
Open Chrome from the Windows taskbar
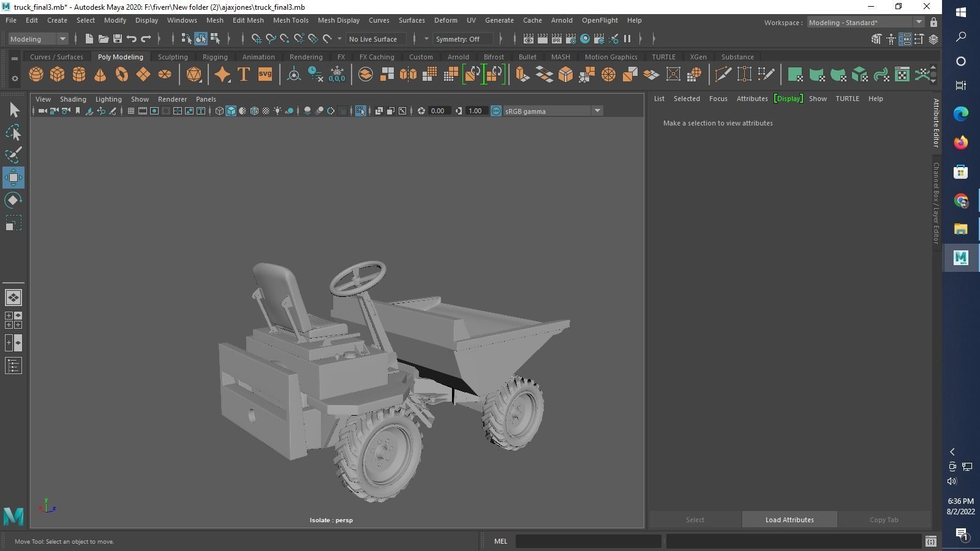click(960, 200)
